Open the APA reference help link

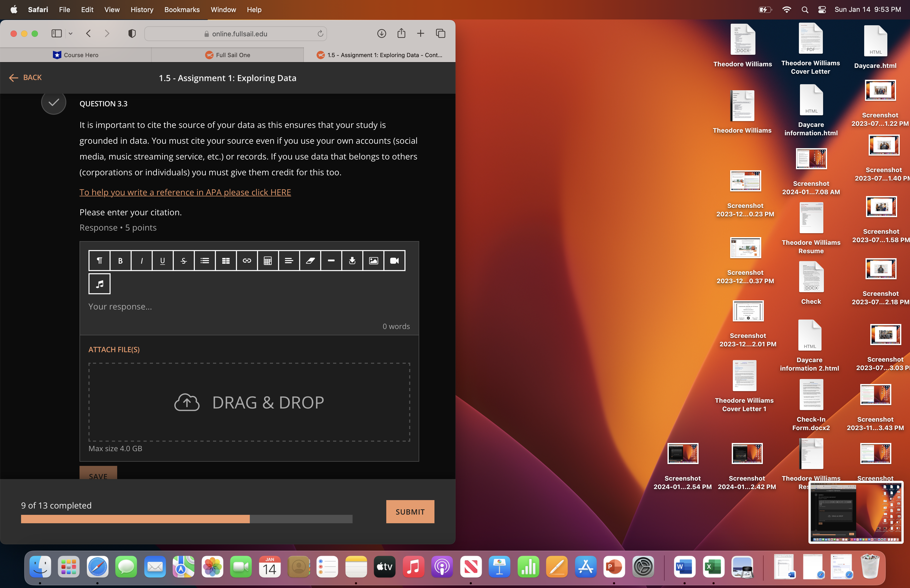(x=185, y=192)
